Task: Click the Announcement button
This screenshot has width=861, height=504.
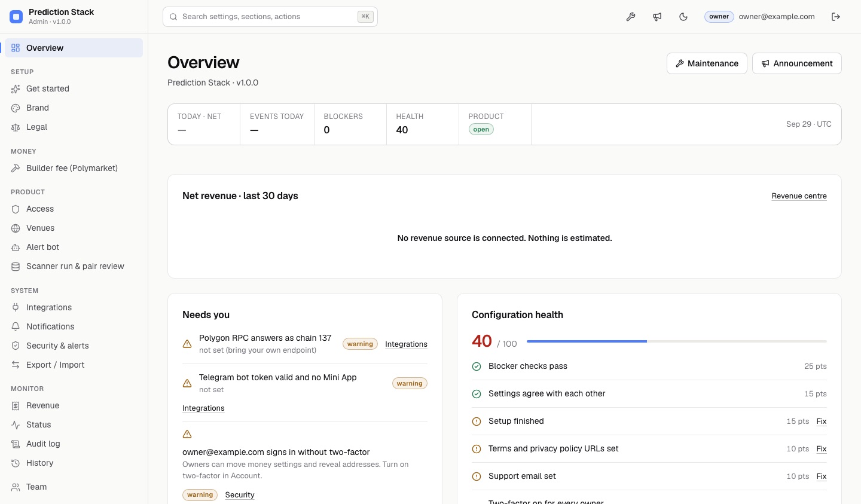Action: 796,63
